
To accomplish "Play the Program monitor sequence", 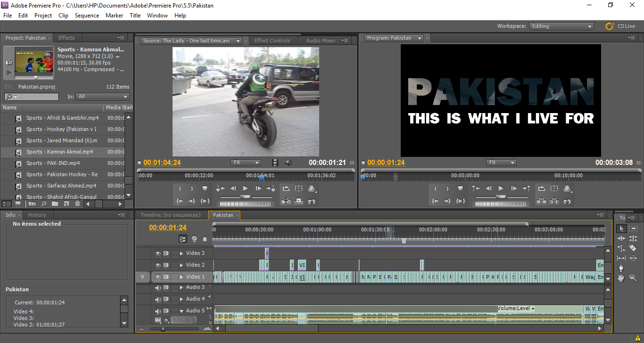I will click(x=501, y=188).
